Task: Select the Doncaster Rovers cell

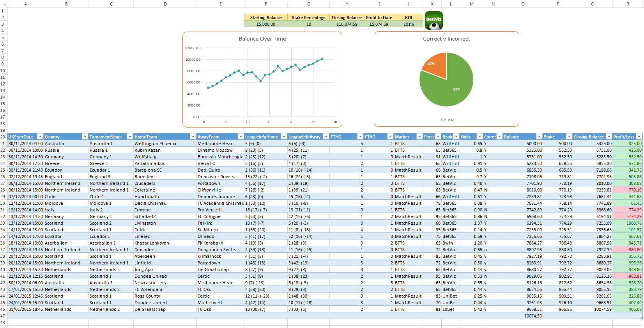Action: 220,177
